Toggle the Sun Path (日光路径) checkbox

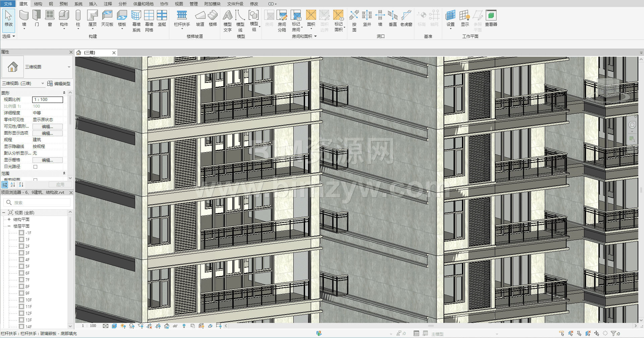click(35, 167)
